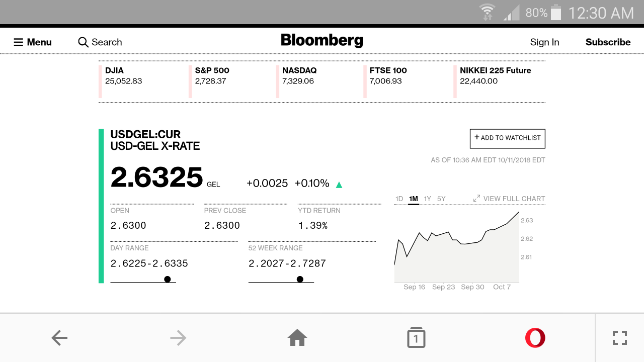
Task: Tap the browser back arrow
Action: tap(59, 338)
